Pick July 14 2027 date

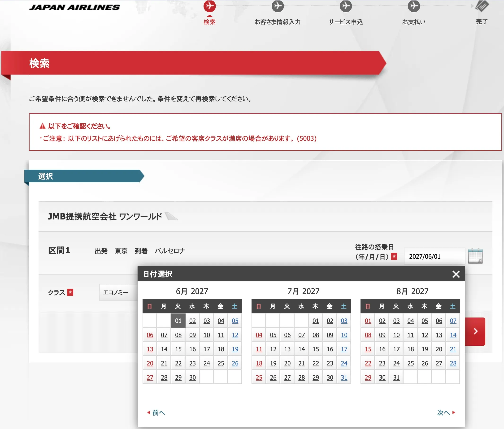pos(302,349)
